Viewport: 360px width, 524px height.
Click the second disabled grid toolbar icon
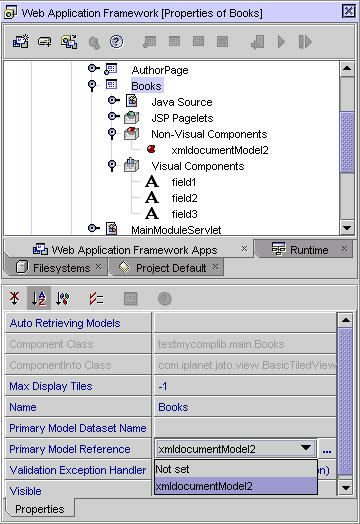[174, 41]
